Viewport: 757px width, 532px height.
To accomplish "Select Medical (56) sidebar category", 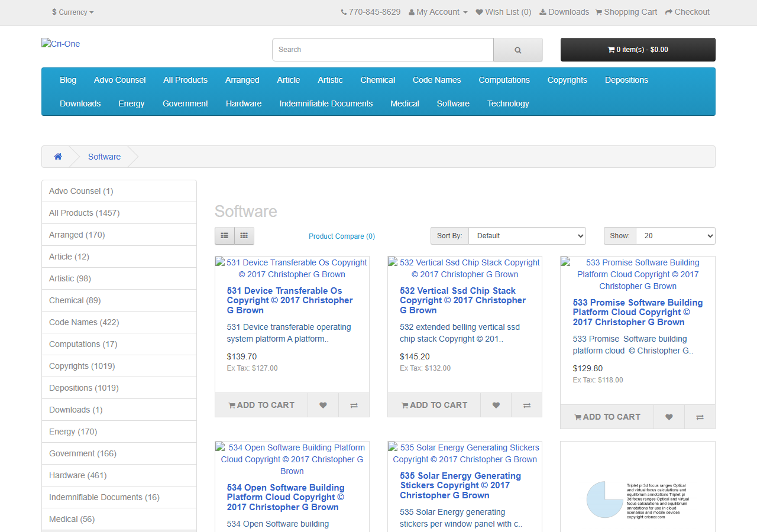I will (x=119, y=519).
